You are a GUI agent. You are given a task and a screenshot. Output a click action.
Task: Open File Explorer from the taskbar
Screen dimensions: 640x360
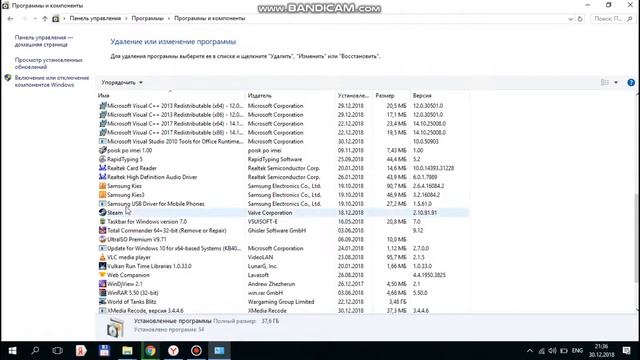tap(127, 351)
